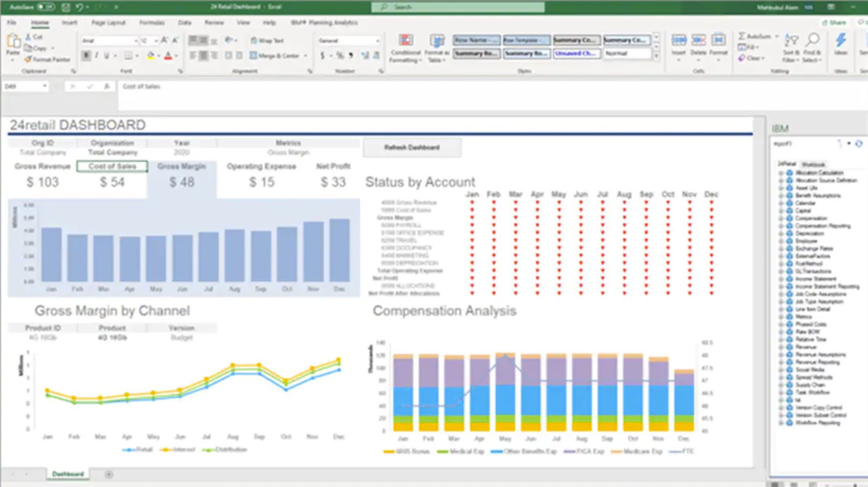Apply the red Font Color swatch

[x=168, y=56]
